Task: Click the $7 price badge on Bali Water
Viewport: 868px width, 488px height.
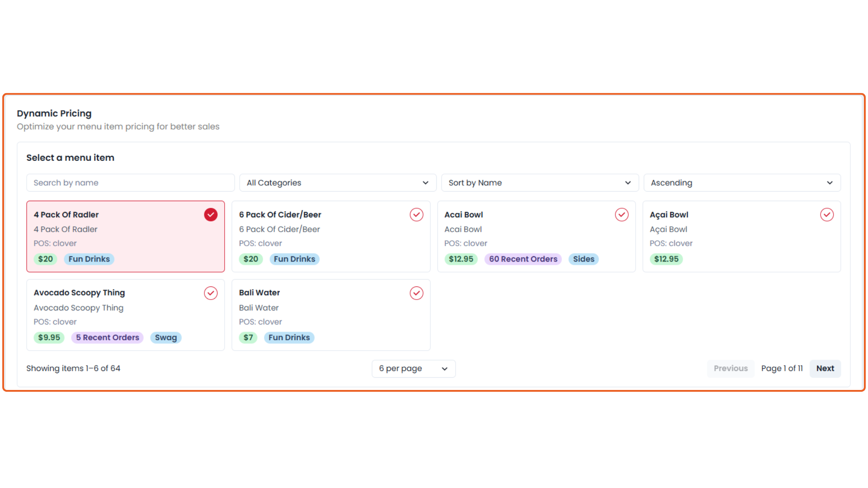Action: click(248, 338)
